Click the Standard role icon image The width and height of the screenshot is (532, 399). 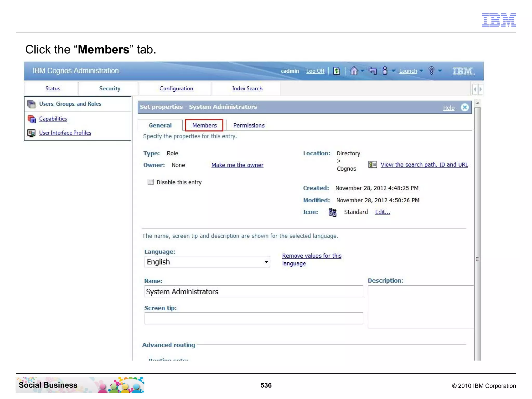pyautogui.click(x=332, y=212)
